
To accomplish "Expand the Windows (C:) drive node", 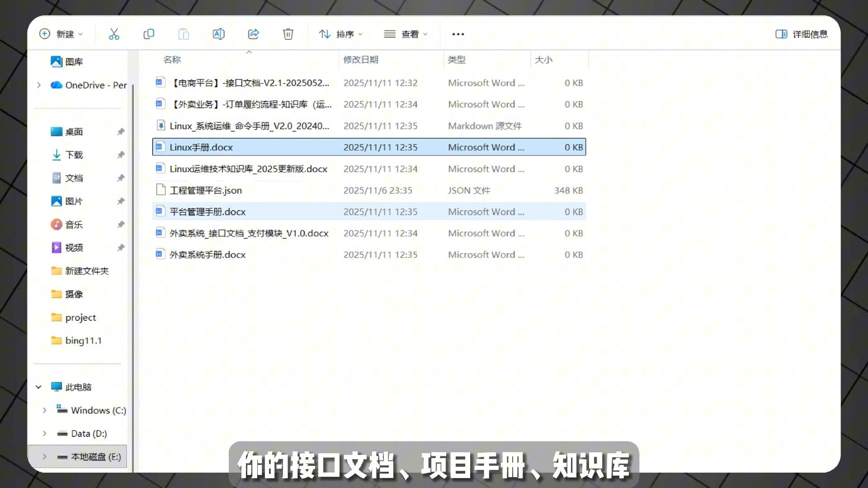I will (x=44, y=410).
